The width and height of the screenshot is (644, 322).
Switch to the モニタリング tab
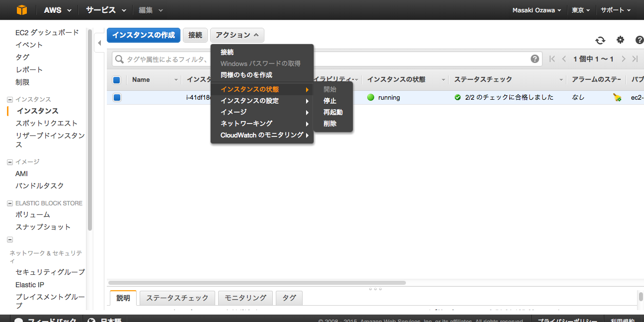click(x=245, y=298)
